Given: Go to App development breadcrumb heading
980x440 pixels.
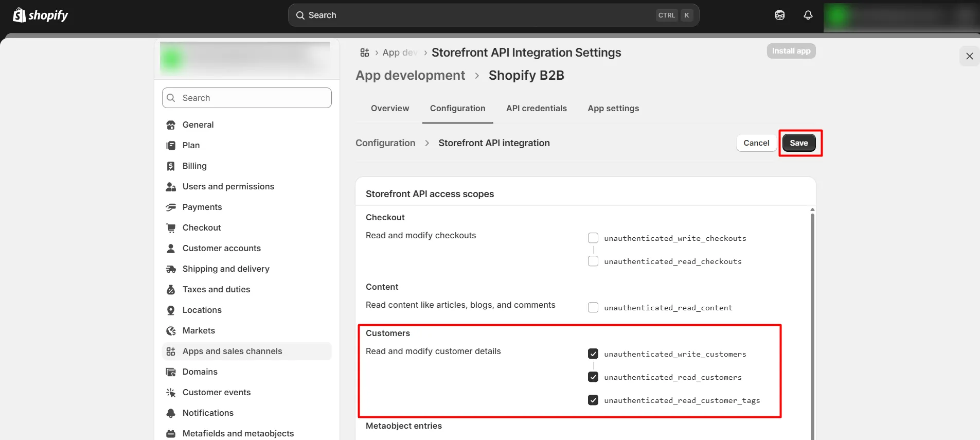Looking at the screenshot, I should click(410, 76).
